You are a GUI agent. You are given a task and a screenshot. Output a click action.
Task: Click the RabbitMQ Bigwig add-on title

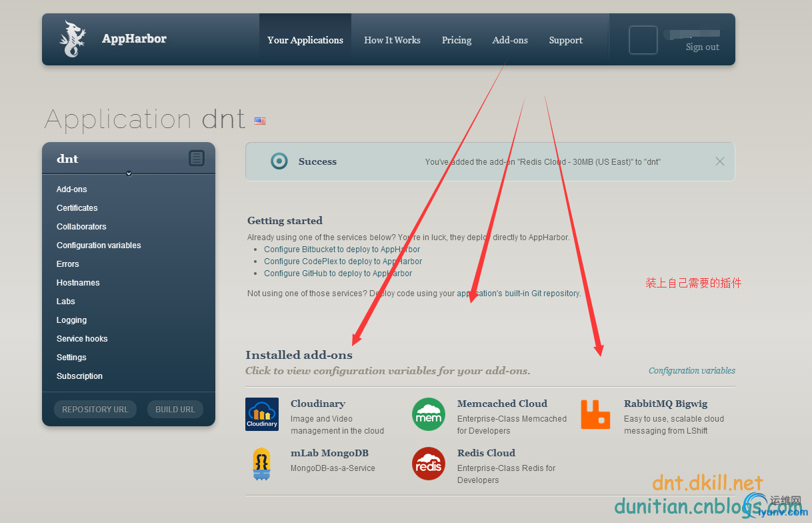[x=666, y=404]
